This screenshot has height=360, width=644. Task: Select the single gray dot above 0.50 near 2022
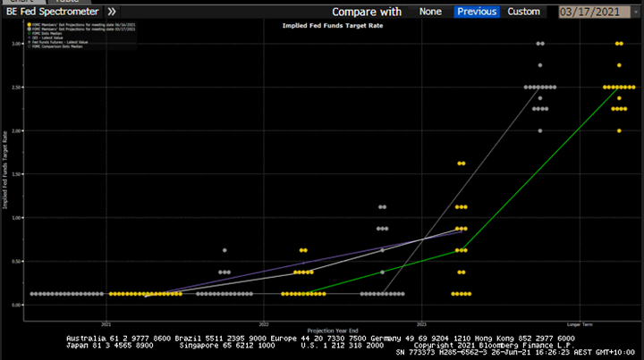tap(225, 250)
